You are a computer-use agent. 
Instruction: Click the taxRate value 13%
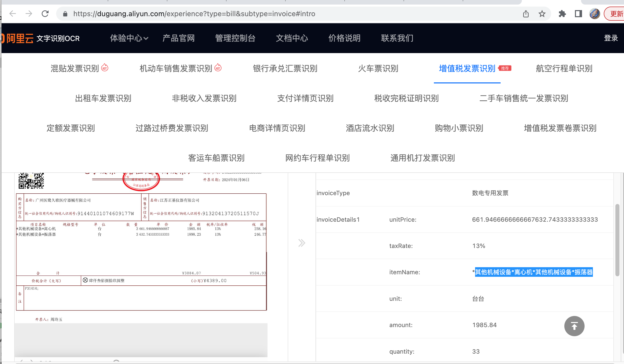tap(479, 246)
